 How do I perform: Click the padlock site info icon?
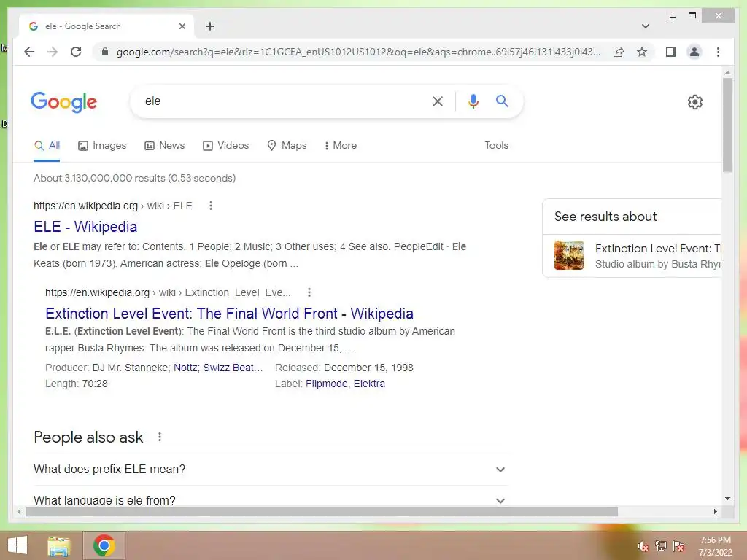point(105,52)
